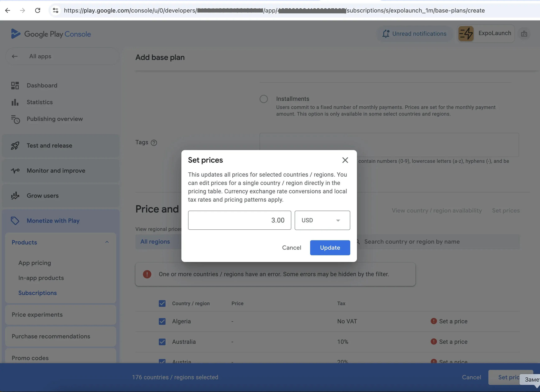Expand the Monitor and improve menu

(61, 171)
